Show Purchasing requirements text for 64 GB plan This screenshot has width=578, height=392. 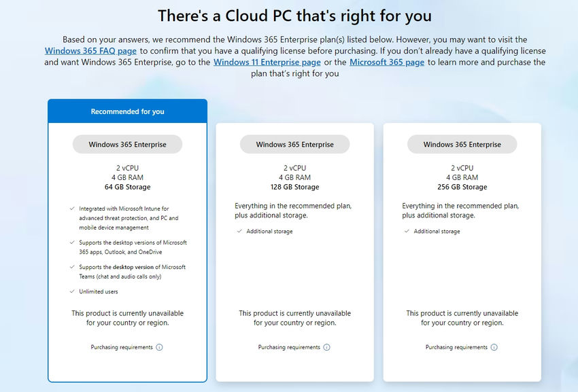pos(122,347)
